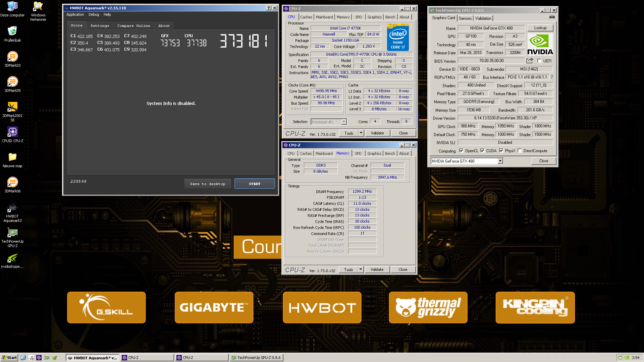Open the Bench tab in top CPU-Z window

click(x=390, y=17)
